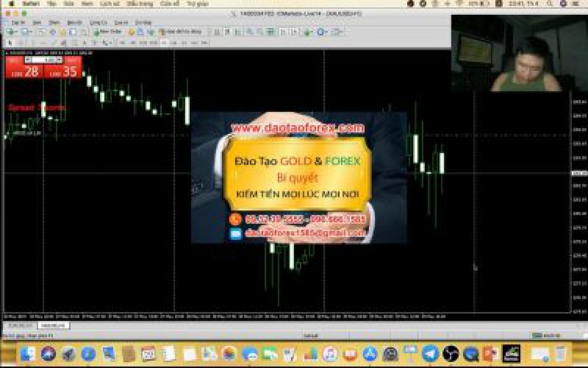588x368 pixels.
Task: Zoom out the chart using the magnifier icon
Action: click(x=260, y=31)
